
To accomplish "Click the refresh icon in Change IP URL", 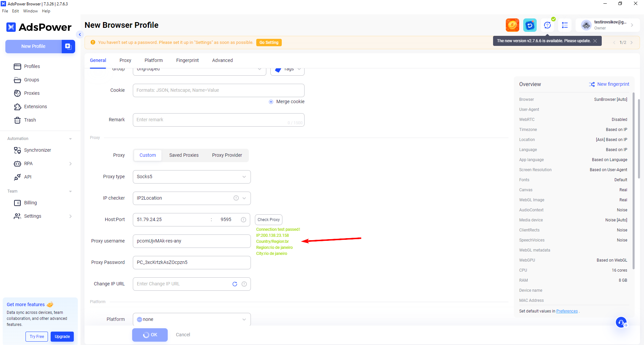I will point(235,284).
